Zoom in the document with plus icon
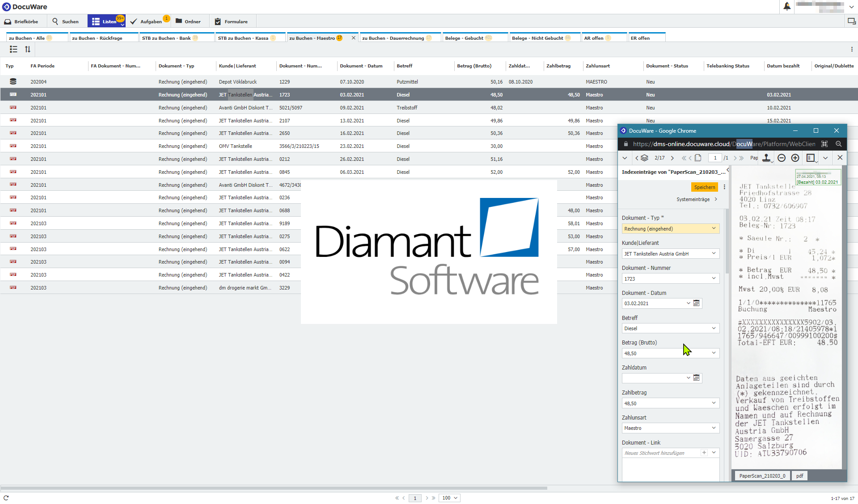Viewport: 858px width, 504px height. coord(795,158)
